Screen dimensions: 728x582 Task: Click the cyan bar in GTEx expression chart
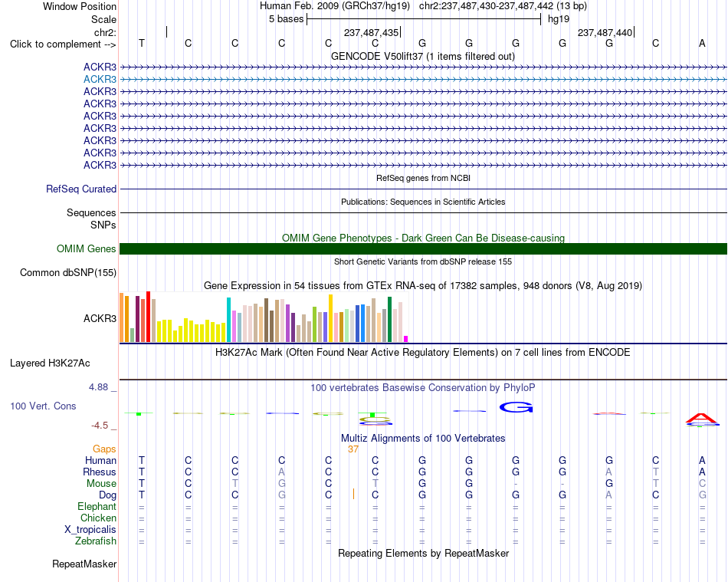click(x=228, y=320)
